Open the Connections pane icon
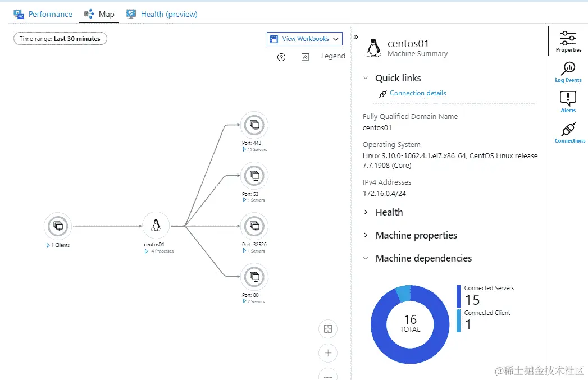 569,132
